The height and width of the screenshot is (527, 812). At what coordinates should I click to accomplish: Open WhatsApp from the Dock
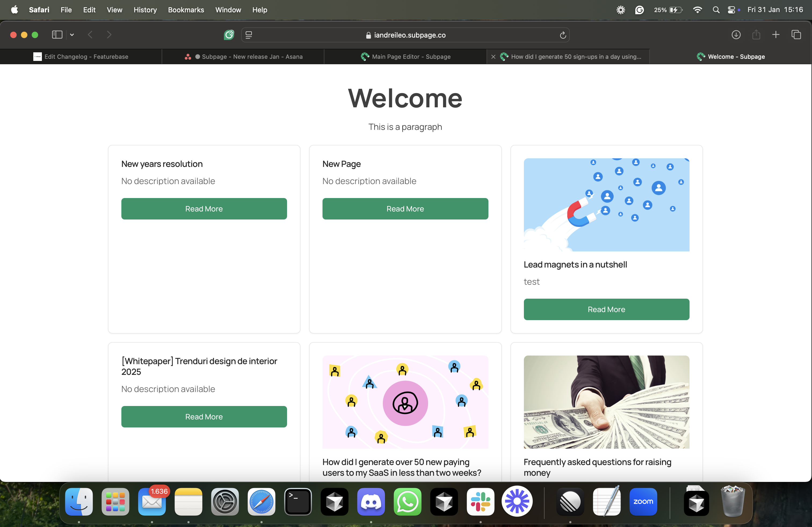[407, 502]
